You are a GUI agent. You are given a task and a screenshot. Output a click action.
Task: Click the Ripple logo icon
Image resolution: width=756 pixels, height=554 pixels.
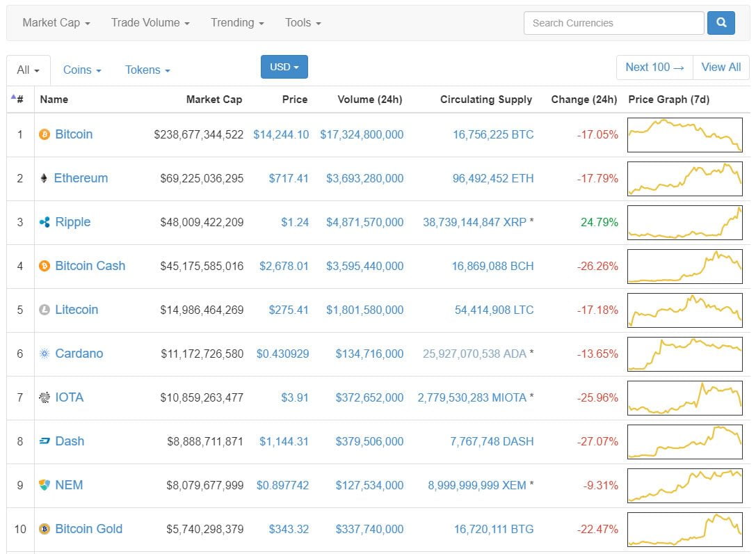click(x=45, y=223)
